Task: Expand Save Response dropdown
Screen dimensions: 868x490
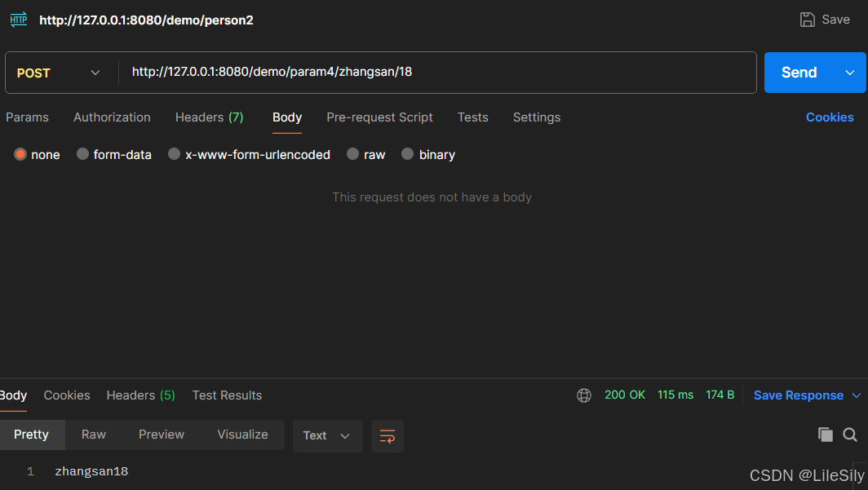Action: pyautogui.click(x=857, y=395)
